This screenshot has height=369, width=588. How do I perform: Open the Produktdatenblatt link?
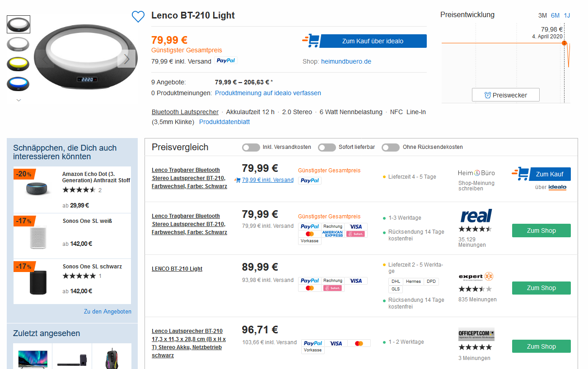224,122
